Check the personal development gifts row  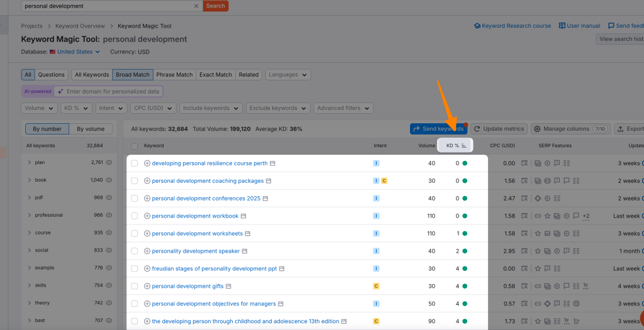click(135, 286)
